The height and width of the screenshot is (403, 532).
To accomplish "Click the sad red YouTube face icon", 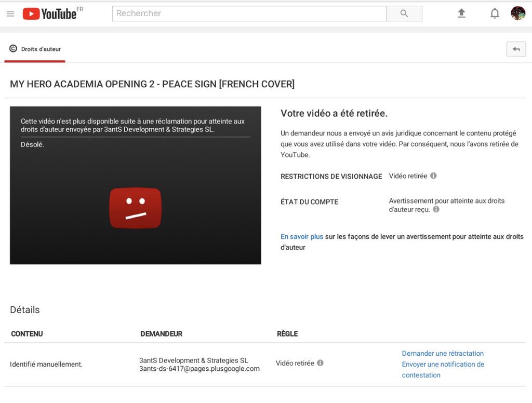I will tap(136, 208).
